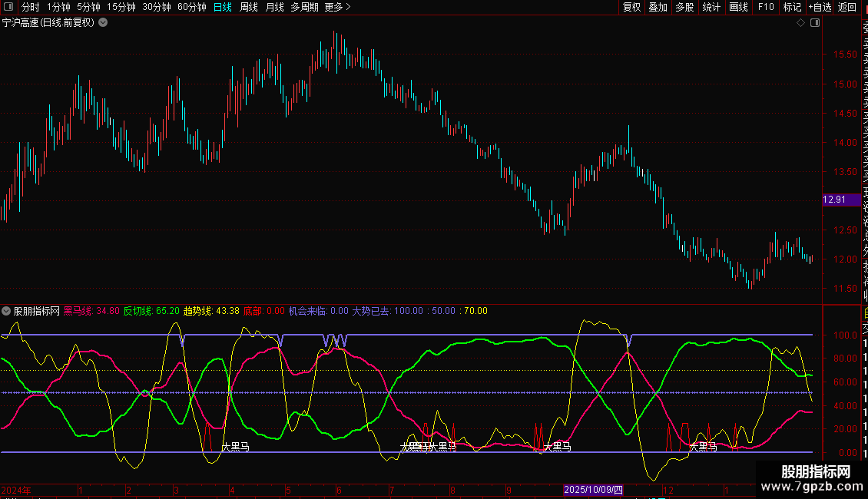Open the 统计 statistics tool

(711, 8)
